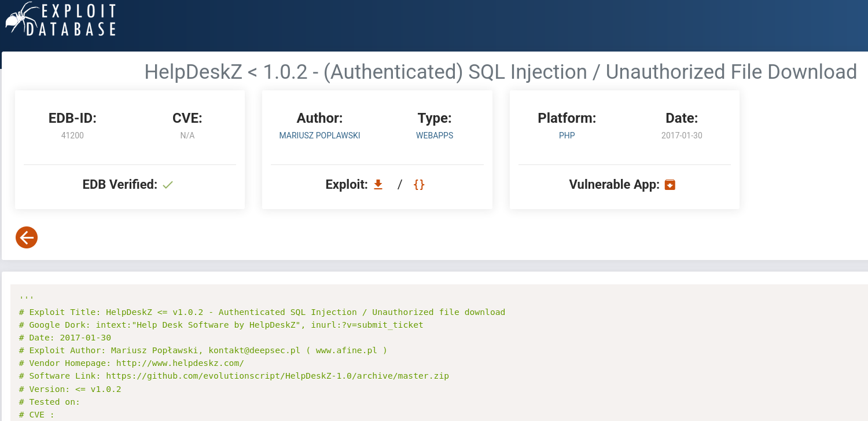
Task: Click the 'EDB Verified:' label
Action: coord(120,184)
